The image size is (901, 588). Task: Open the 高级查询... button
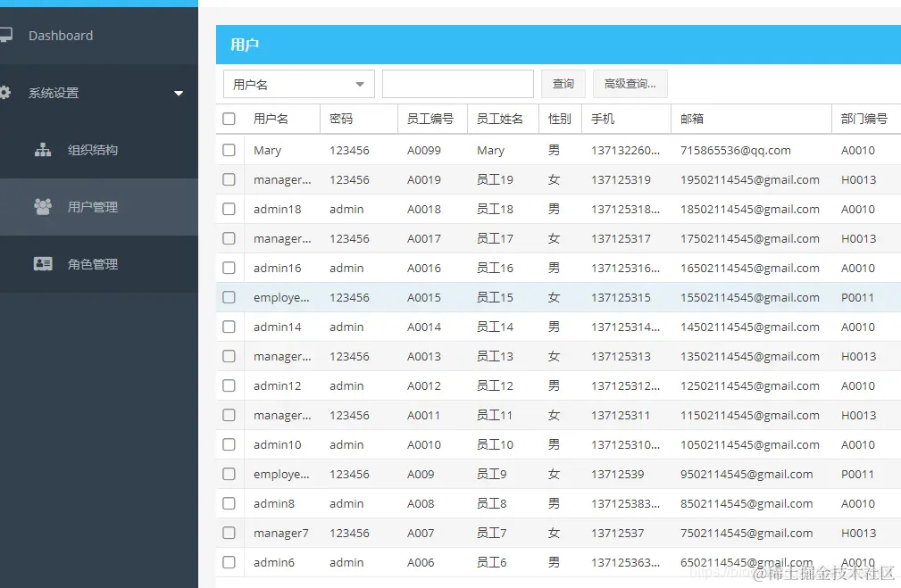pos(630,84)
